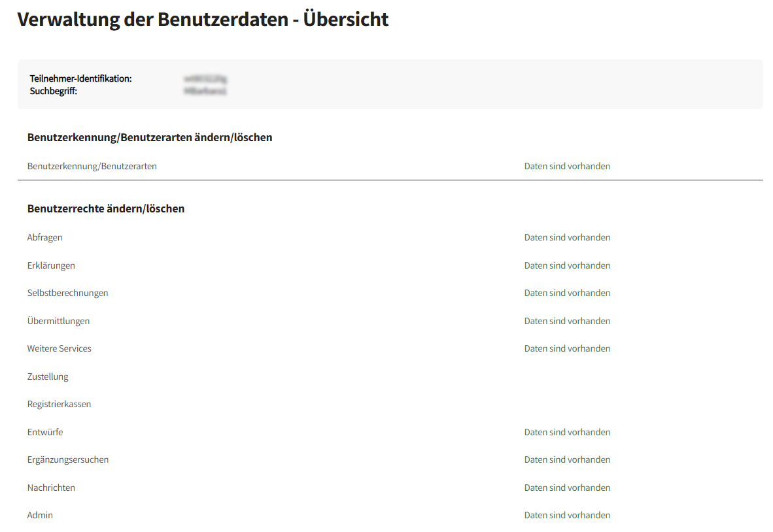This screenshot has height=532, width=773.
Task: Click the blurred Teilnehmer-Identifikation value
Action: [x=205, y=79]
